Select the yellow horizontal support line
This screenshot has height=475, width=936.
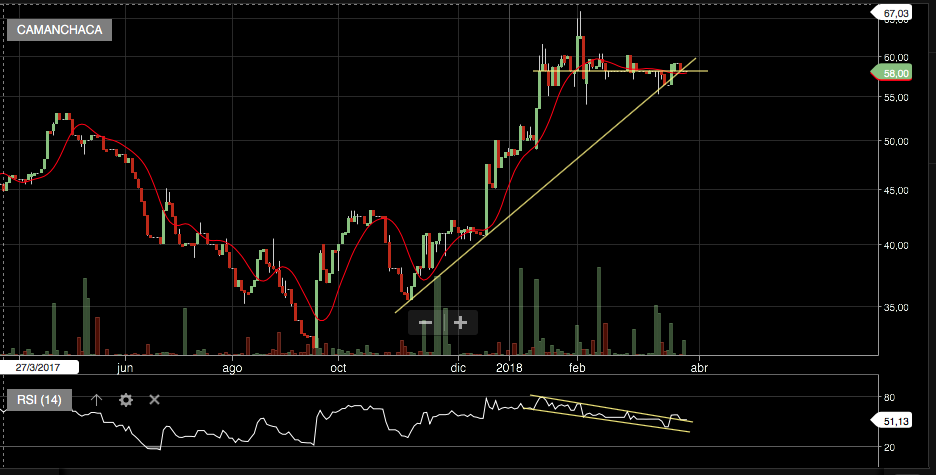621,71
